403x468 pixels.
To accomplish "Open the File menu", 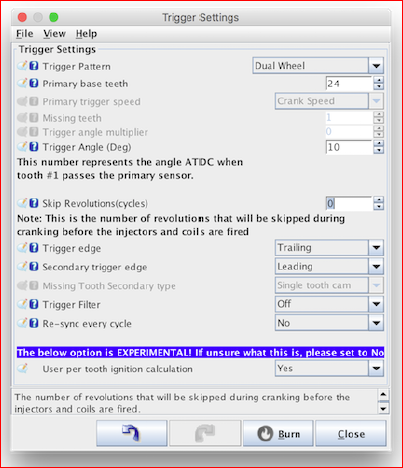I will [x=25, y=34].
